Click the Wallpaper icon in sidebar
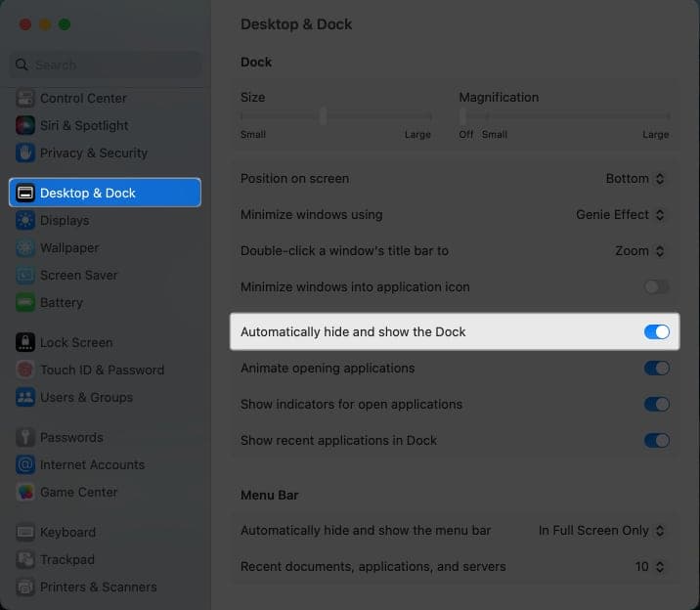 click(x=25, y=247)
